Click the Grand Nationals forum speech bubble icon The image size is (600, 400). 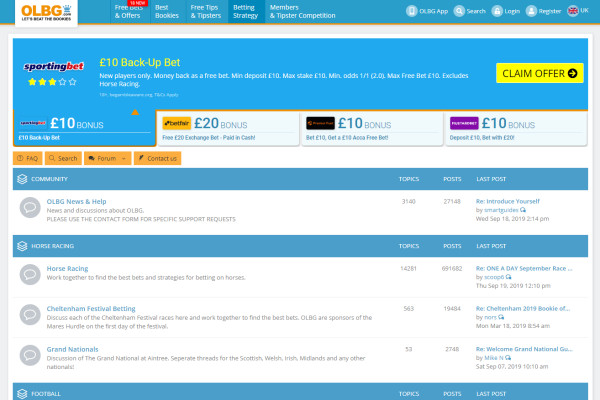click(28, 353)
